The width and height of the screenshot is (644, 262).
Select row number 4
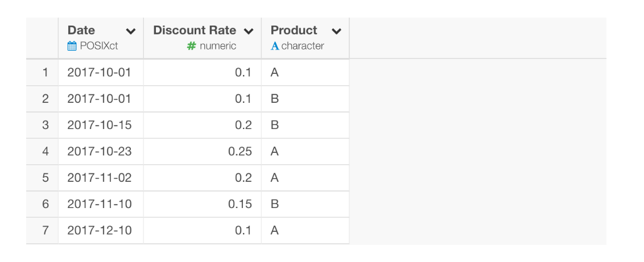45,151
